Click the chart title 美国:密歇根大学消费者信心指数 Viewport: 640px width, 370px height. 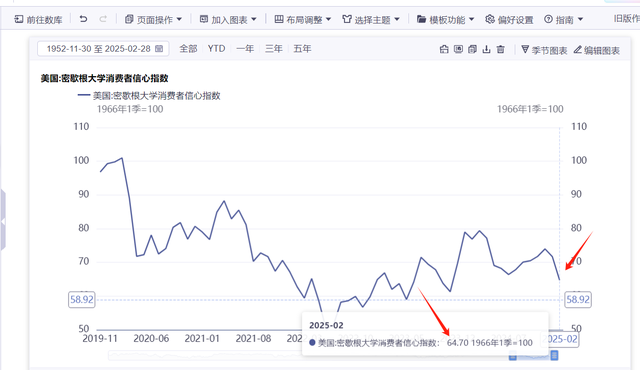coord(104,78)
